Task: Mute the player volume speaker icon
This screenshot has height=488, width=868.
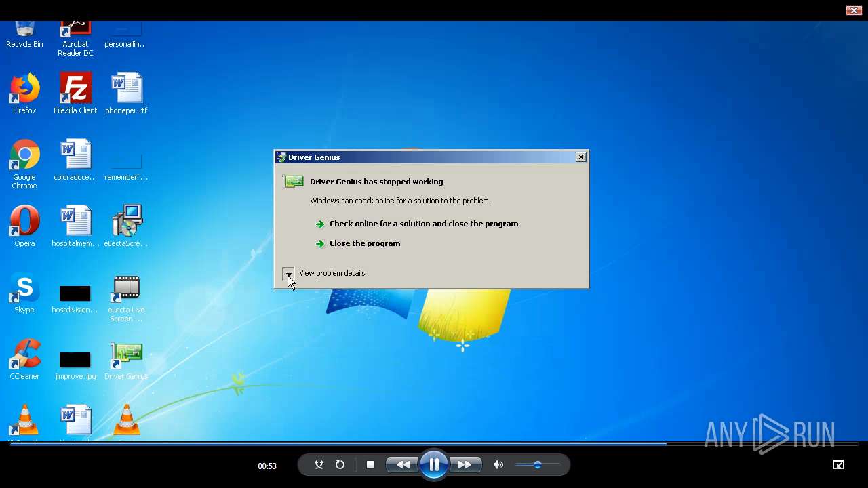Action: (498, 465)
